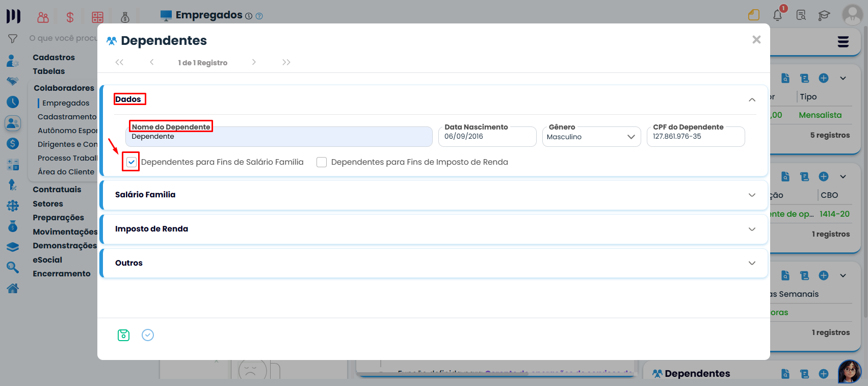Screen dimensions: 868x386
Task: Click the graduation cap icon
Action: point(824,15)
